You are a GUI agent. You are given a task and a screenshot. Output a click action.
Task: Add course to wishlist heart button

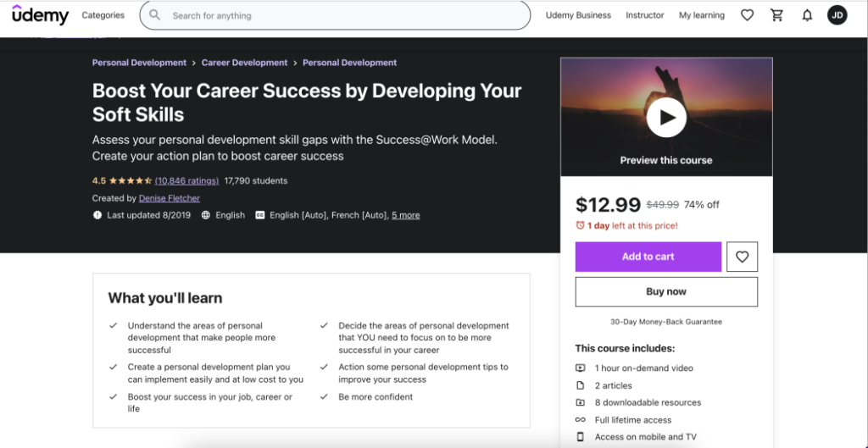742,257
